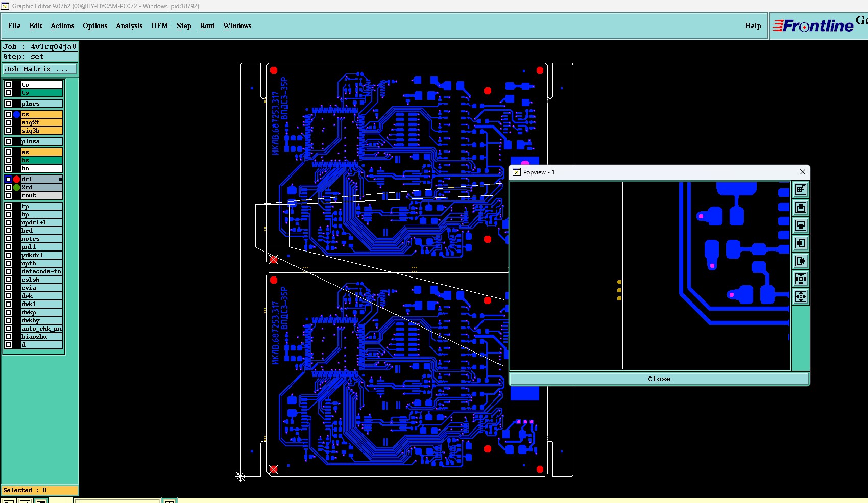The height and width of the screenshot is (503, 868).
Task: Click the origin crosshair marker below the panel
Action: (x=240, y=476)
